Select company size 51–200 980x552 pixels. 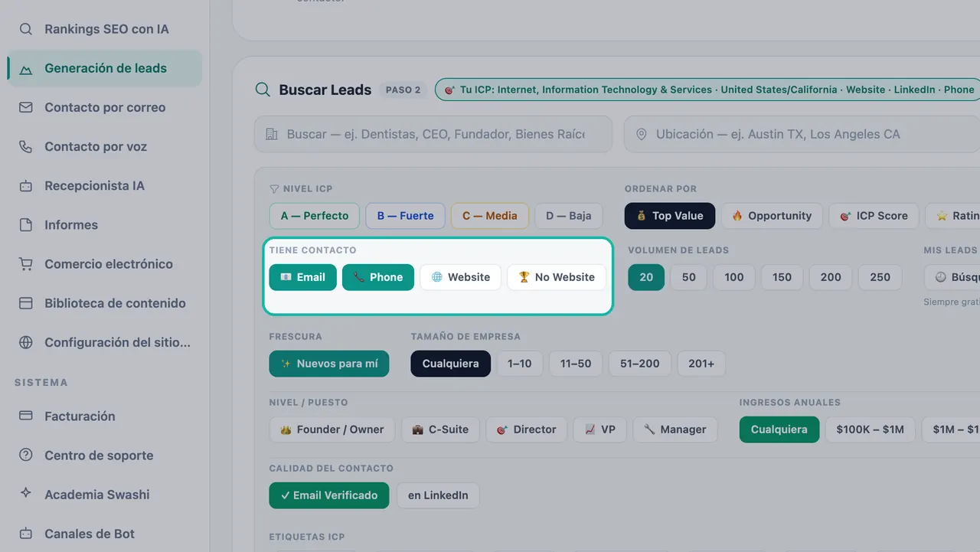[640, 364]
